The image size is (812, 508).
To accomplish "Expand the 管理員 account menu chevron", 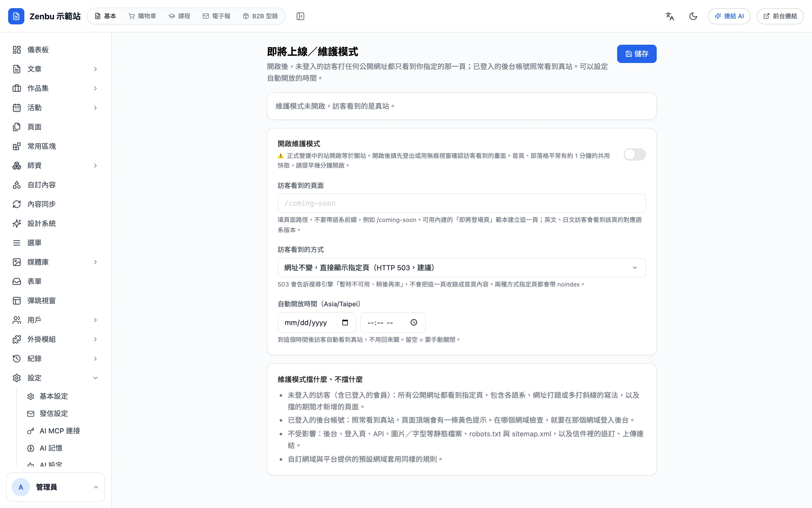I will tap(96, 487).
